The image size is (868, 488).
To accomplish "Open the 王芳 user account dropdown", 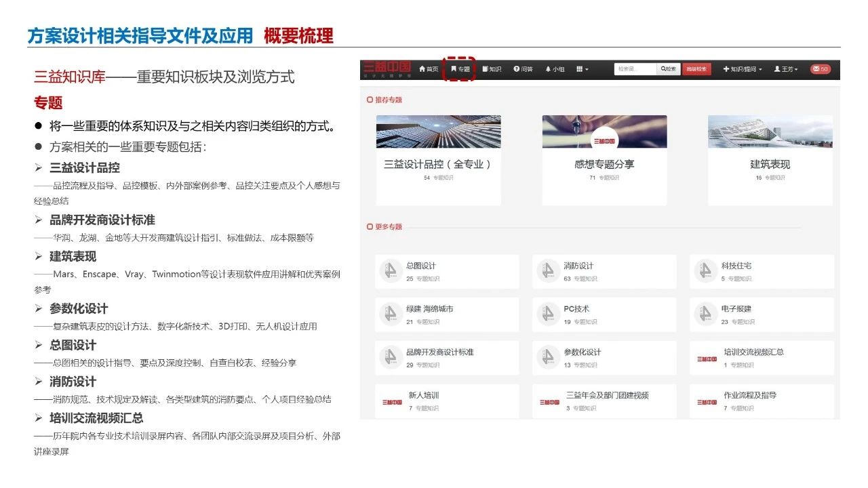I will click(786, 69).
